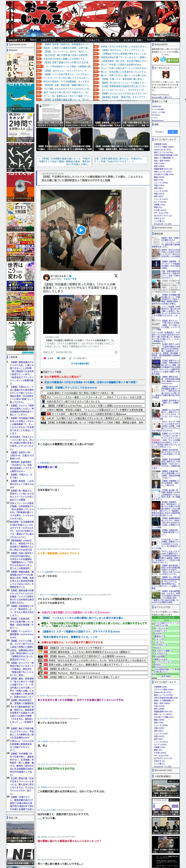Open category 国内ニュース (14795)
Screen dimensions: 186x868
(163, 152)
